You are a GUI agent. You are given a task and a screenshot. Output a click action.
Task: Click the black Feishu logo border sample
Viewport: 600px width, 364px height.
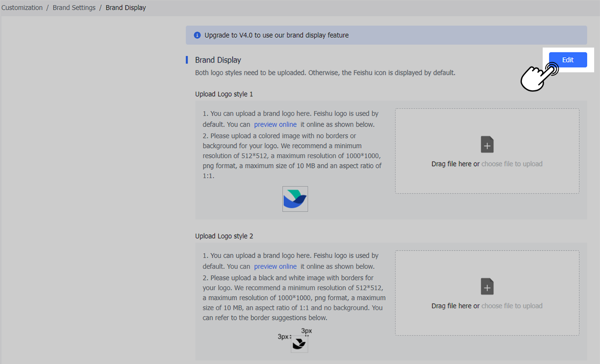(x=299, y=344)
